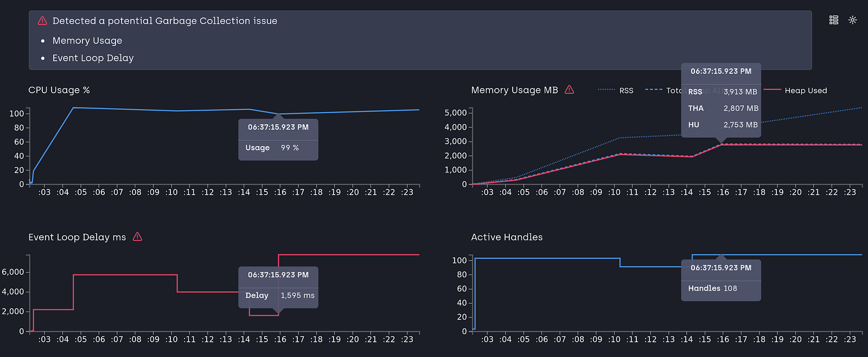Click the Memory Usage issue bullet
The image size is (868, 357).
click(x=87, y=41)
